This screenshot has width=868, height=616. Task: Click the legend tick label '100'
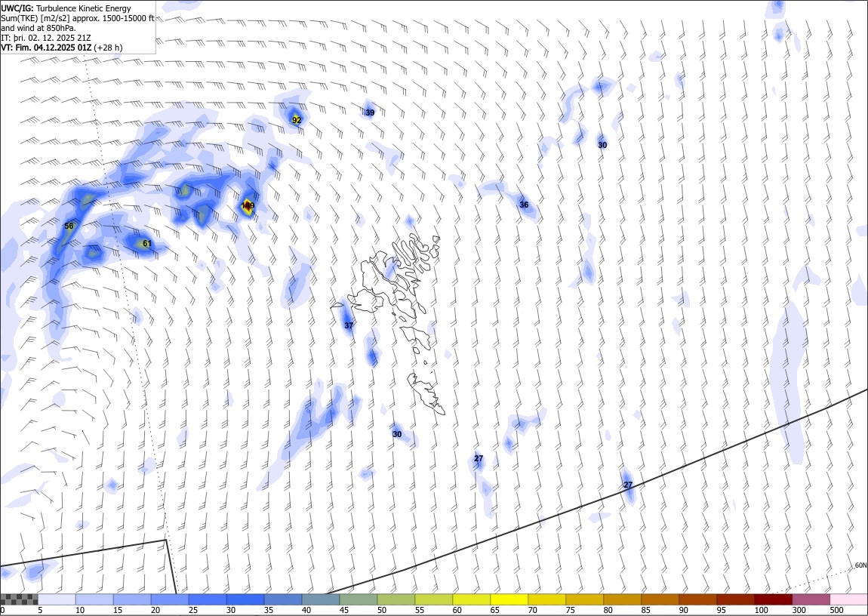[761, 610]
